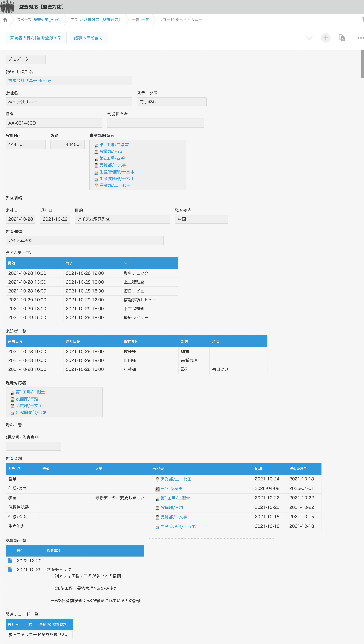Click the デモデータ field
This screenshot has width=364, height=644.
(26, 59)
